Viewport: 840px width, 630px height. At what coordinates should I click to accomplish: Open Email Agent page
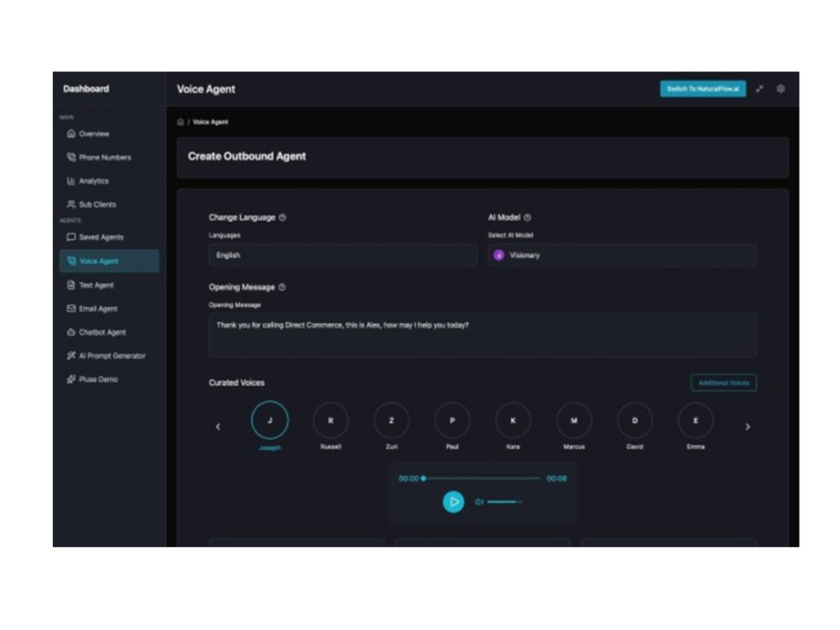pos(92,308)
